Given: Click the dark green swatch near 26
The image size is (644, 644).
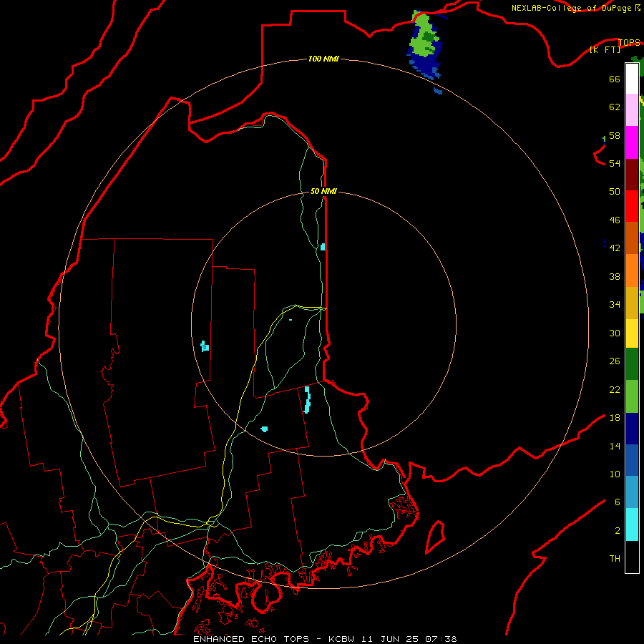Looking at the screenshot, I should tap(632, 364).
